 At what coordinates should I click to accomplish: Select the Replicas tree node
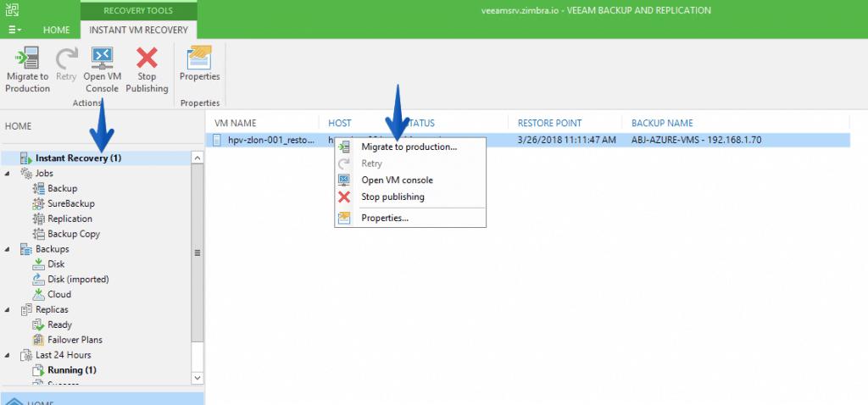pyautogui.click(x=52, y=310)
